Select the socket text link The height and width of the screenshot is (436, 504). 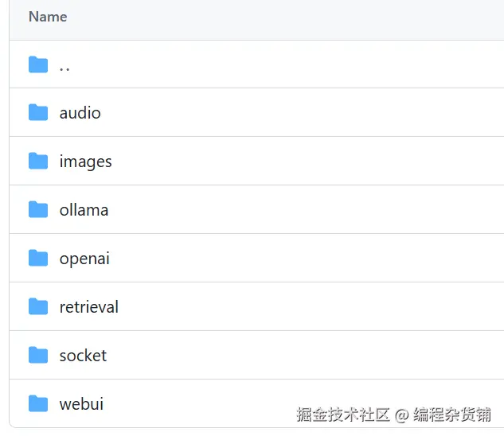pos(83,356)
